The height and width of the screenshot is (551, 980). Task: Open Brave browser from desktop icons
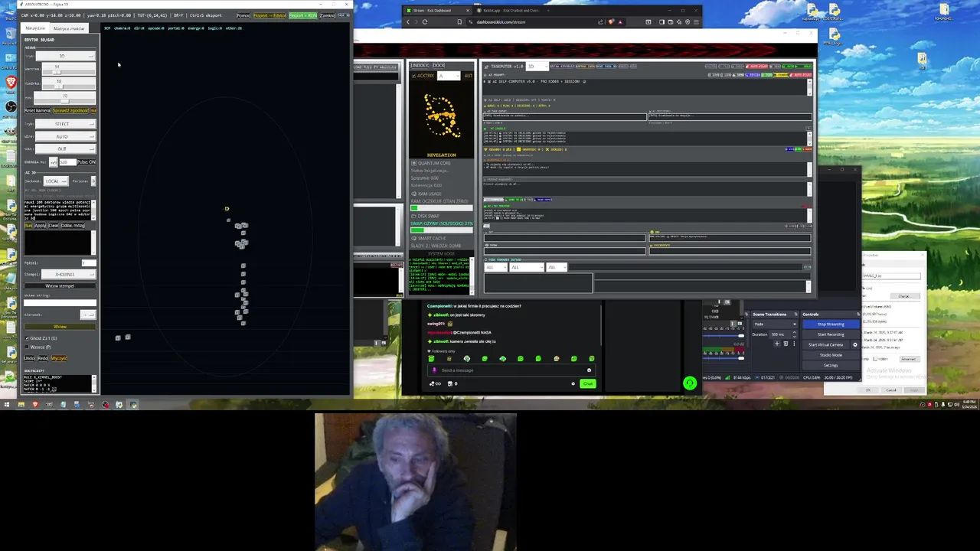[x=11, y=83]
